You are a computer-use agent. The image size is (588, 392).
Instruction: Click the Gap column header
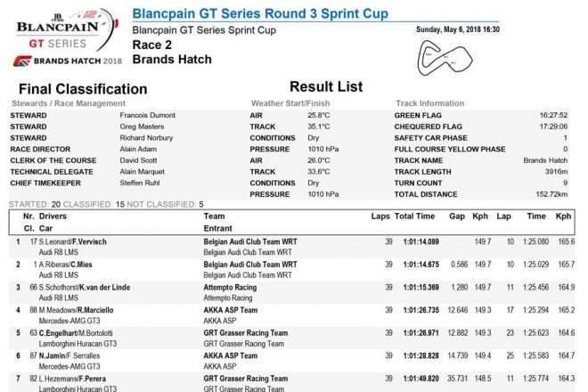click(457, 216)
